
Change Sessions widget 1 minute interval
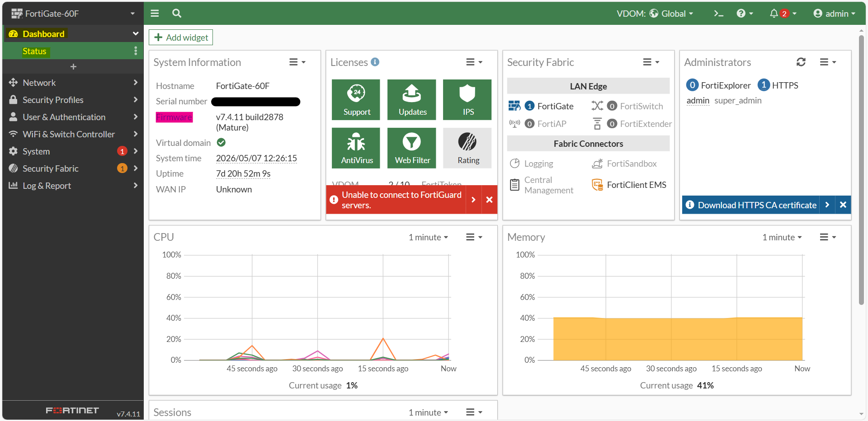(x=428, y=412)
